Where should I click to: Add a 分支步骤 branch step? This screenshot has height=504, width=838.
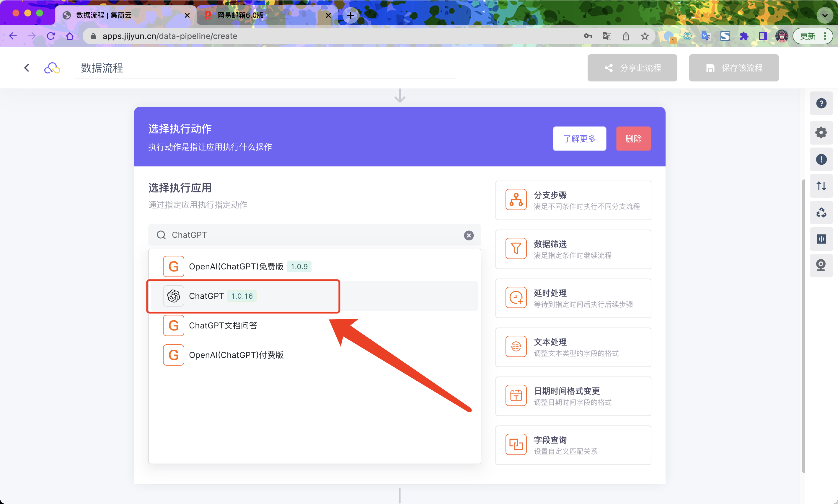pos(573,200)
